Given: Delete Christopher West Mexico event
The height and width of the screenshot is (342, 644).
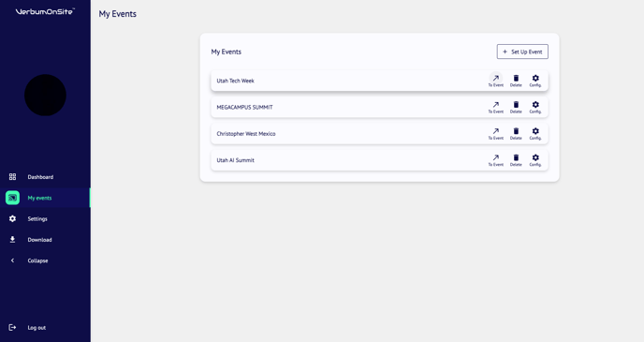Looking at the screenshot, I should point(516,134).
